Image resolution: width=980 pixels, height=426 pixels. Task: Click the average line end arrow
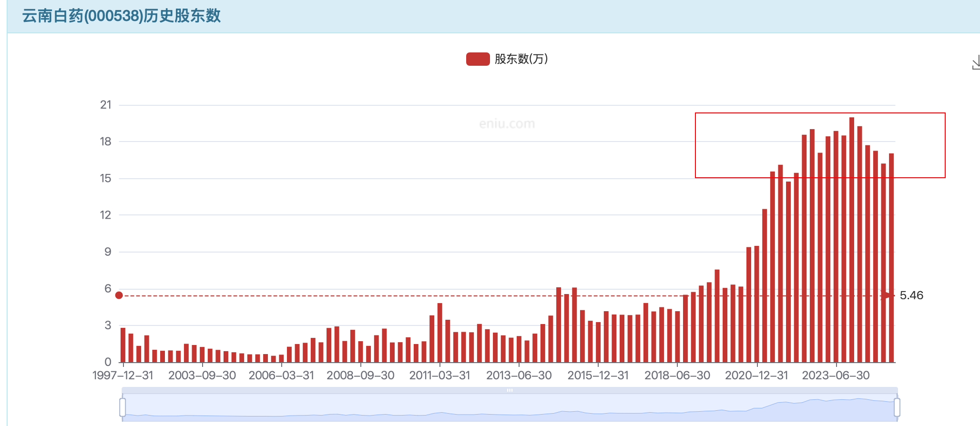tap(888, 295)
